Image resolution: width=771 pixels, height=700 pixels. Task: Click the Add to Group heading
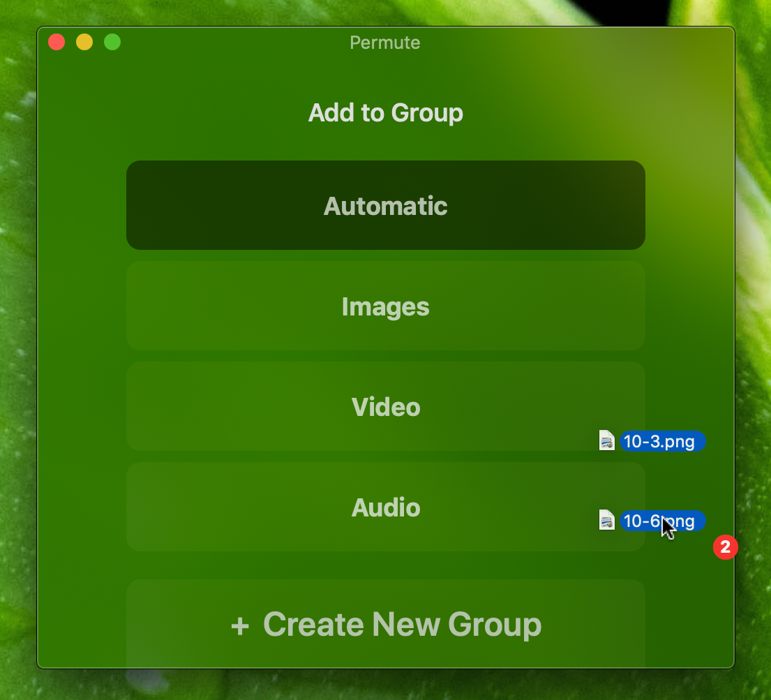pyautogui.click(x=385, y=112)
